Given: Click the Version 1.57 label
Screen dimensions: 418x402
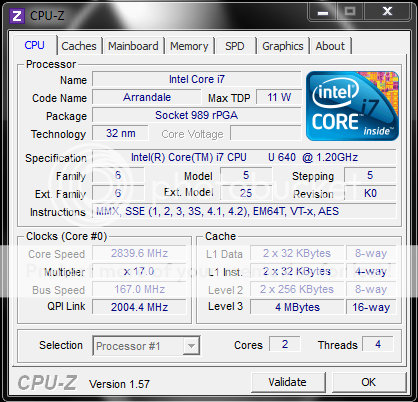Looking at the screenshot, I should 119,384.
